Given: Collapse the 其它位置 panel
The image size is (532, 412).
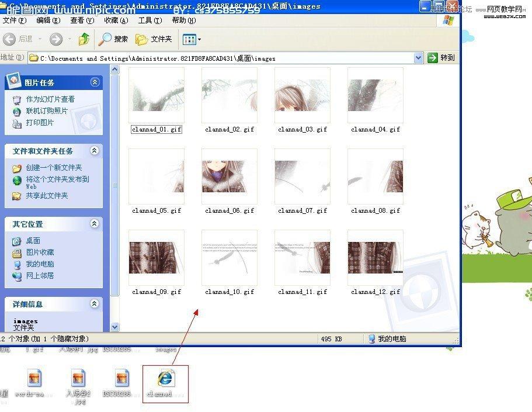Looking at the screenshot, I should pos(95,223).
